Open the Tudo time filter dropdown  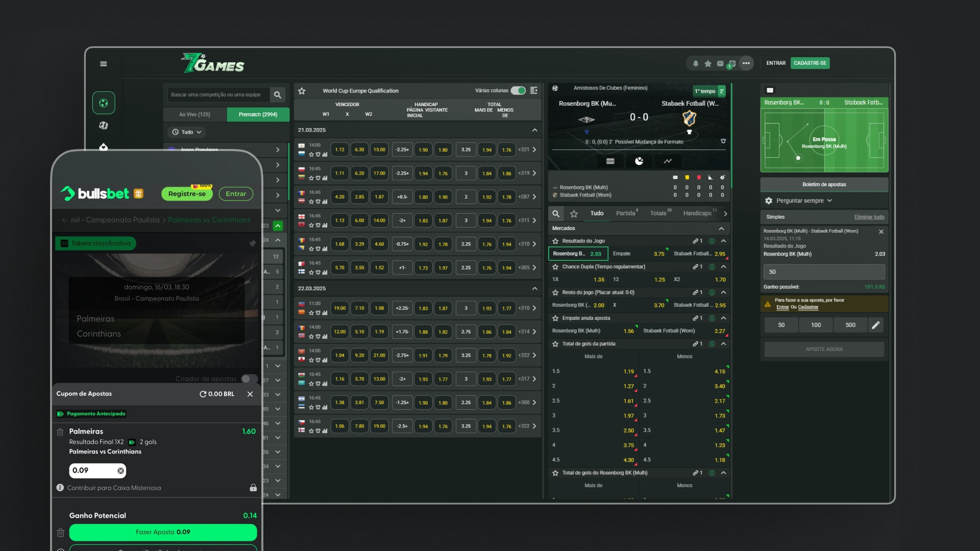click(187, 132)
